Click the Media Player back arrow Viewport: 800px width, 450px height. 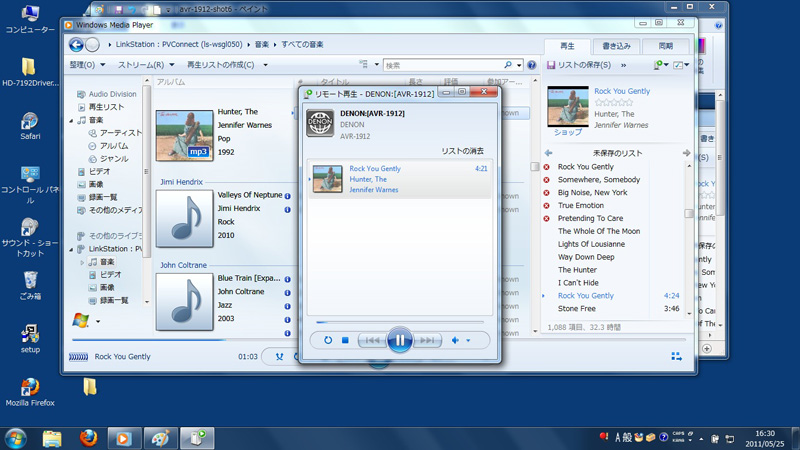76,45
